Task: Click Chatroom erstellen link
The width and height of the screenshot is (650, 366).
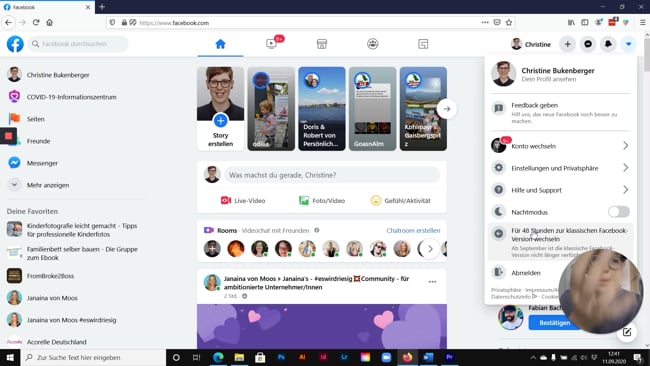Action: tap(413, 230)
